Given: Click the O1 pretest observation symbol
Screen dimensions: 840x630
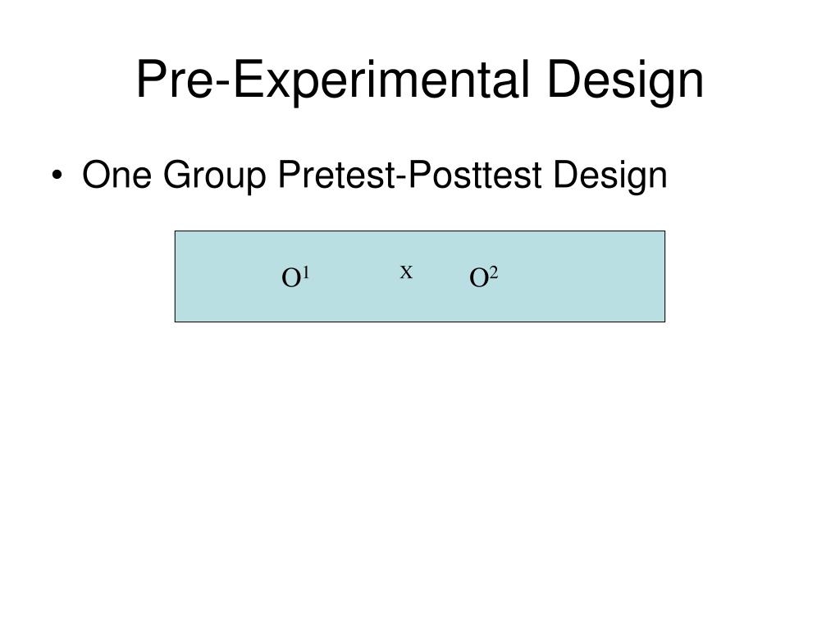Looking at the screenshot, I should point(295,277).
